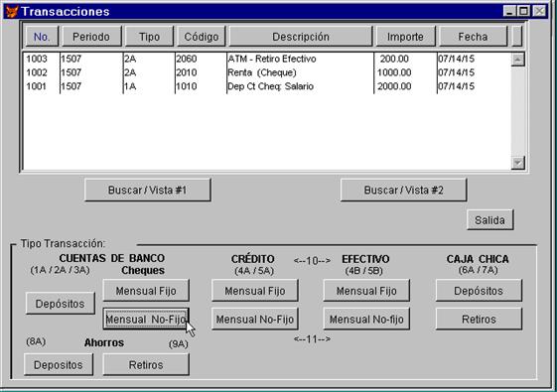Click the scroll down arrow in the transaction list
557x392 pixels.
tap(517, 163)
